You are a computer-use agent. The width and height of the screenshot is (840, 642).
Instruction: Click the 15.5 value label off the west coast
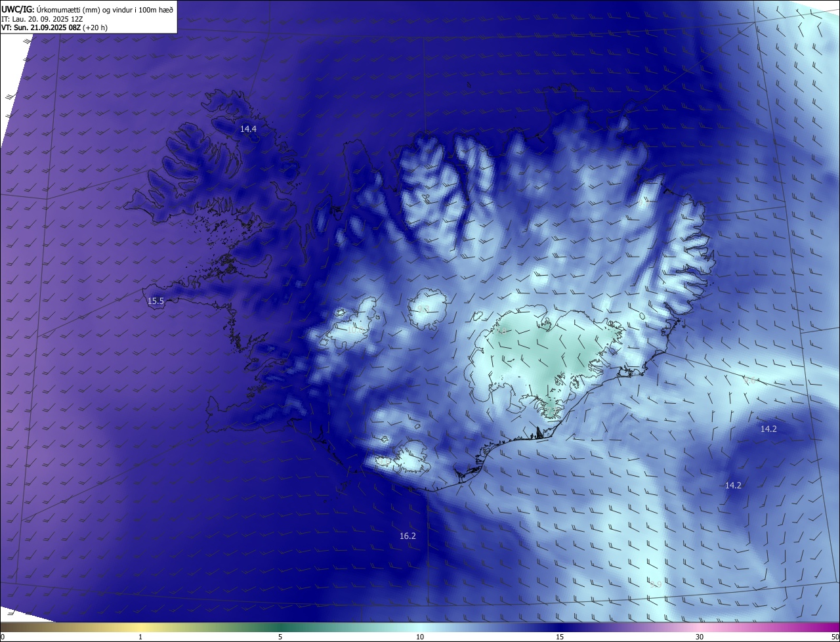coord(156,301)
